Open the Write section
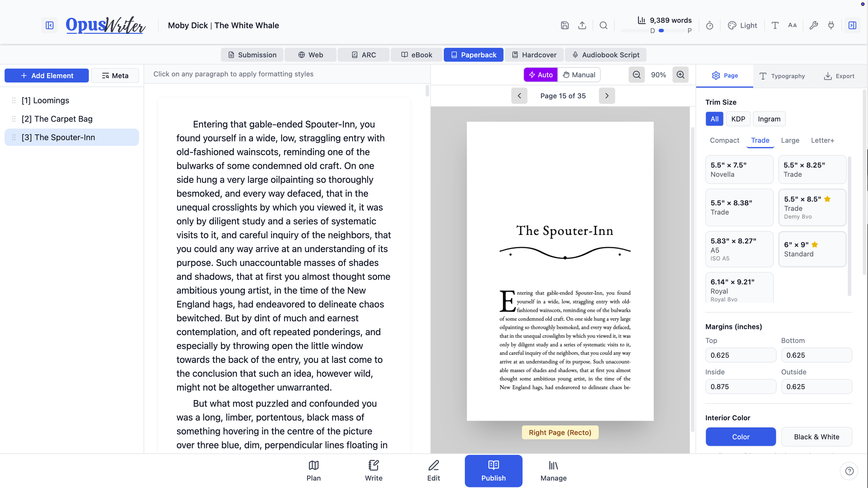This screenshot has width=868, height=488. click(x=374, y=471)
